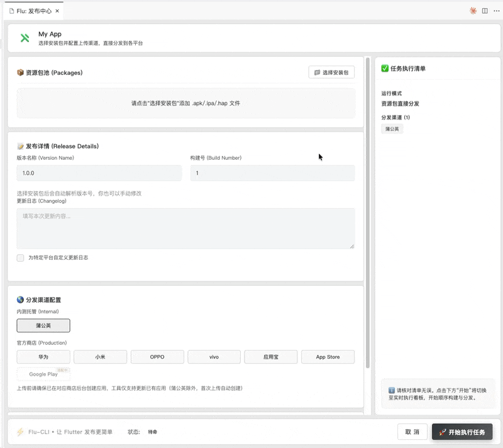Click the 待命 status text
Screen dimensions: 503x448
(x=152, y=432)
